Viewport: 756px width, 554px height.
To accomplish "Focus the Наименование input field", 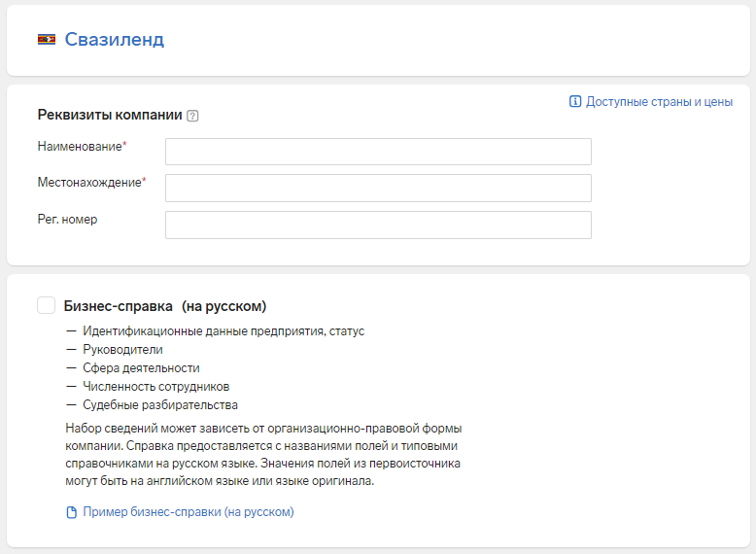I will tap(378, 152).
